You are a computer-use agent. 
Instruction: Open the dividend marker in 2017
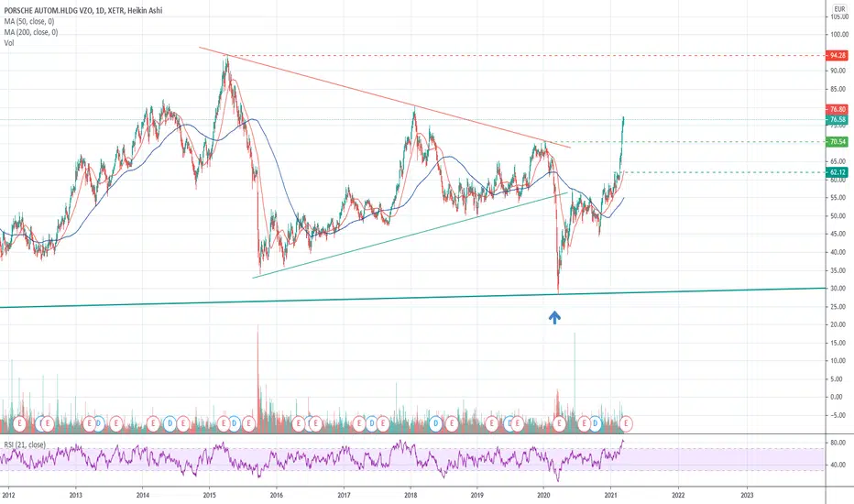point(372,422)
